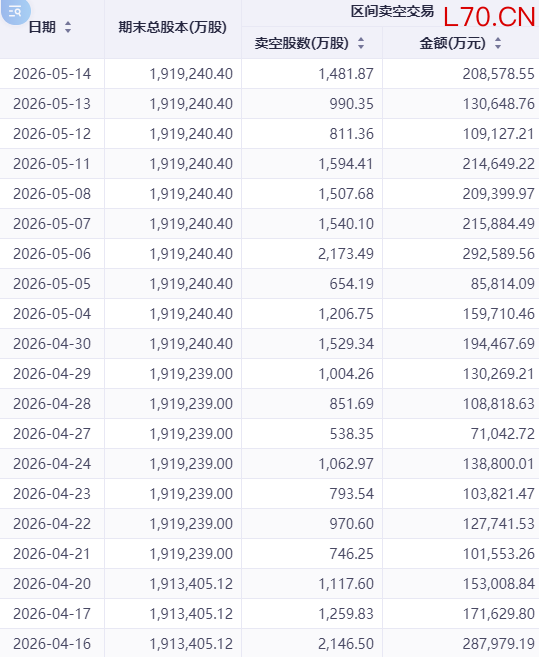Click short volume value 538.35
The image size is (539, 657).
[352, 434]
